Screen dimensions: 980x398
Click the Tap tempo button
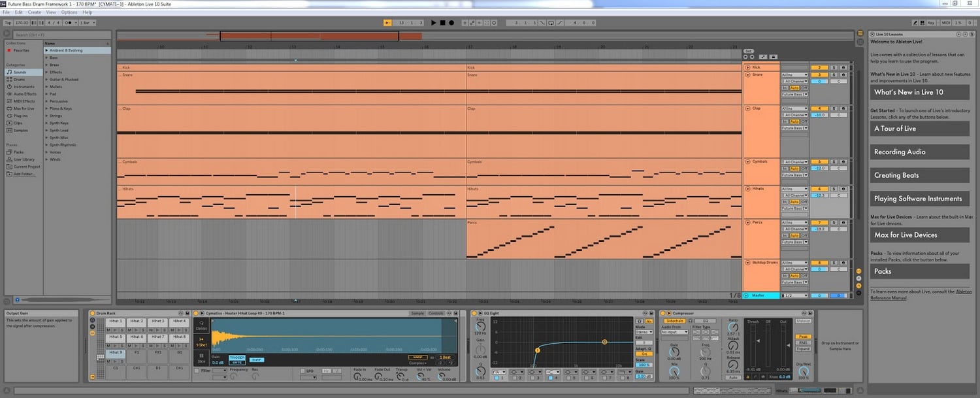coord(8,23)
